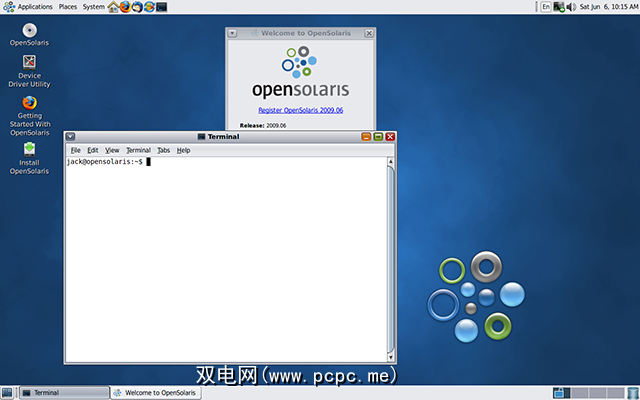Click the date and time clock

pos(608,7)
